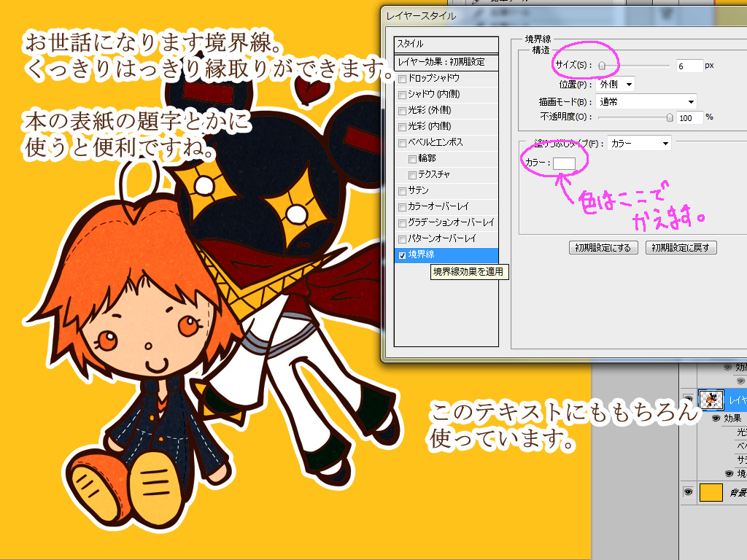747x560 pixels.
Task: Click the orange 背景 layer thumbnail
Action: pyautogui.click(x=711, y=493)
